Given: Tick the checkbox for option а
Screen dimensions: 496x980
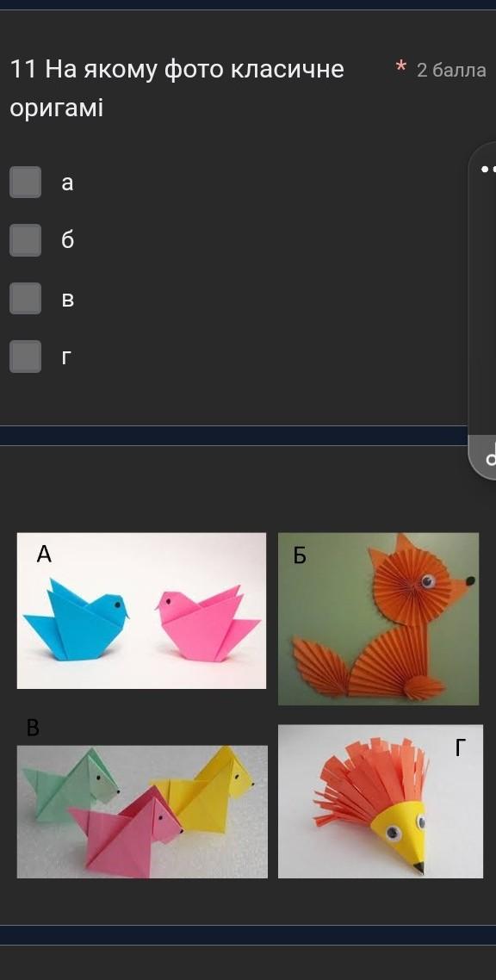Looking at the screenshot, I should (26, 182).
